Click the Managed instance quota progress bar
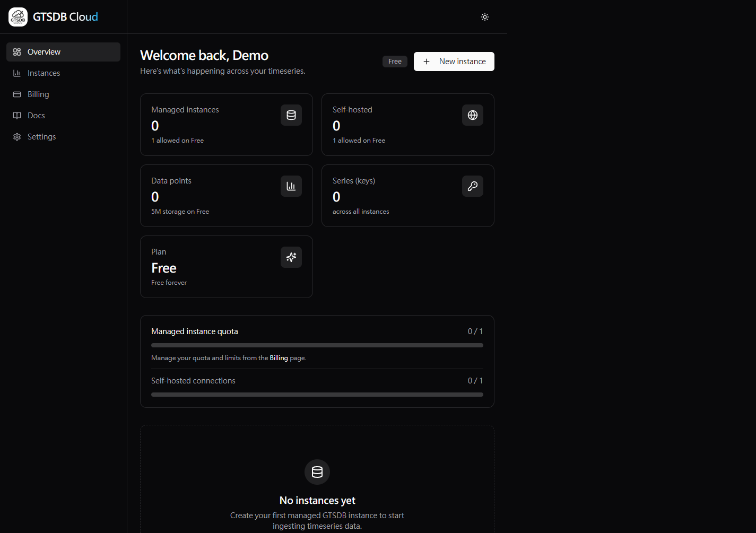 (317, 345)
